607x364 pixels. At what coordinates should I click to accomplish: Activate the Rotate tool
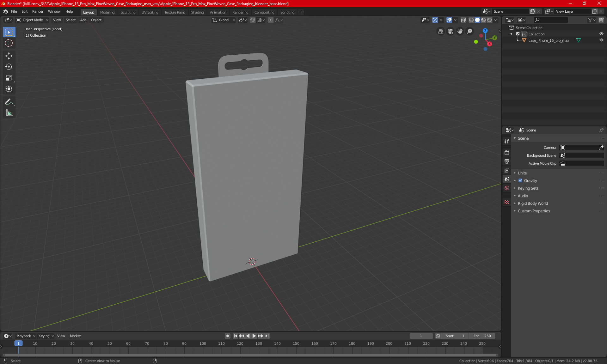[x=9, y=67]
